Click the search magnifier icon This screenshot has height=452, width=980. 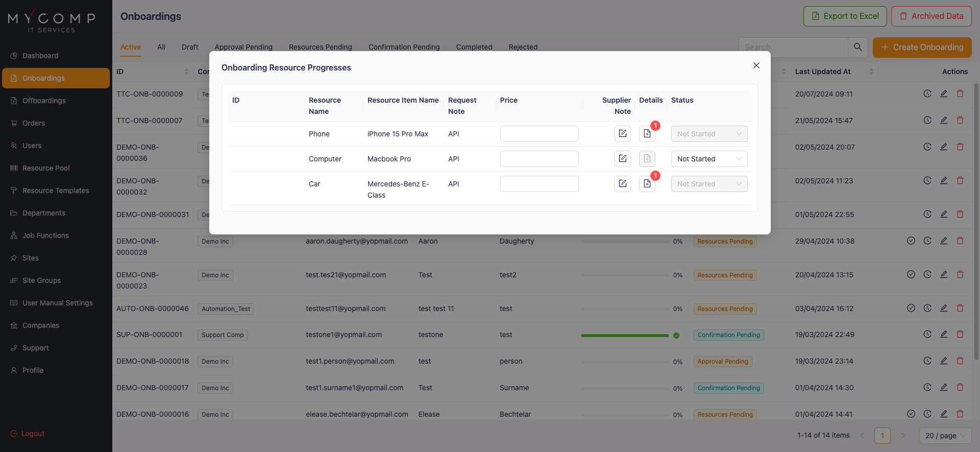[857, 47]
